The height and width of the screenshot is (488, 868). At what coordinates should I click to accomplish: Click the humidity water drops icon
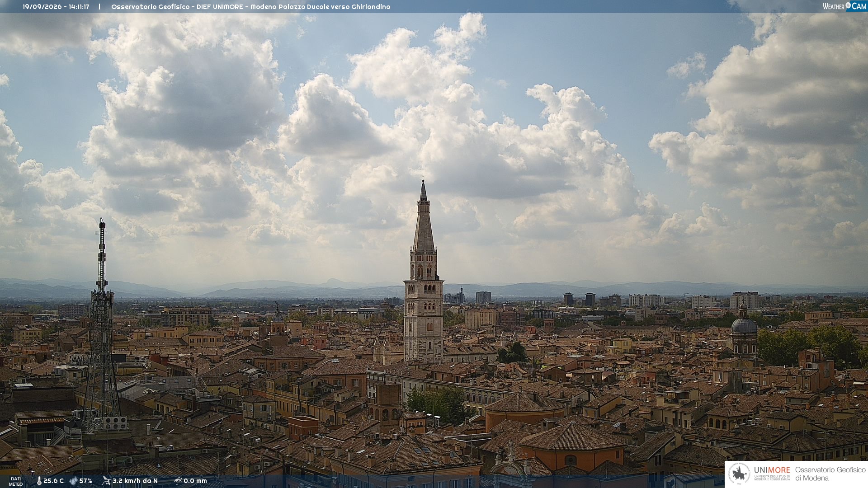73,481
